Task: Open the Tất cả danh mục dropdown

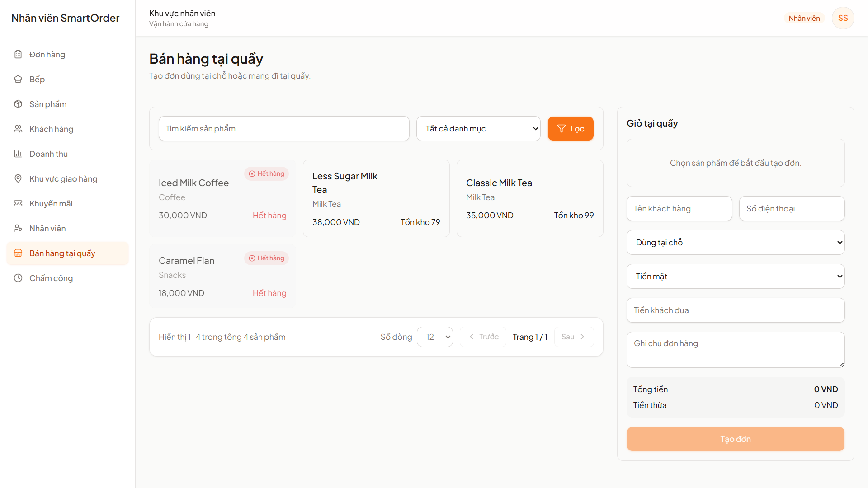Action: [x=478, y=129]
